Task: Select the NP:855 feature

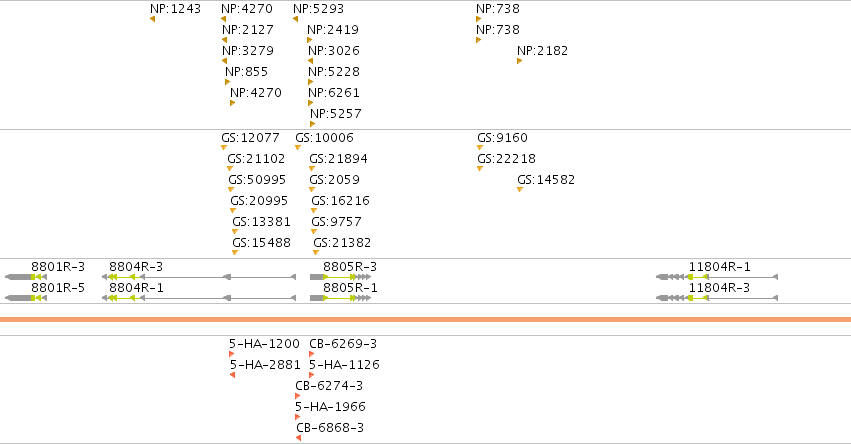Action: click(x=227, y=82)
